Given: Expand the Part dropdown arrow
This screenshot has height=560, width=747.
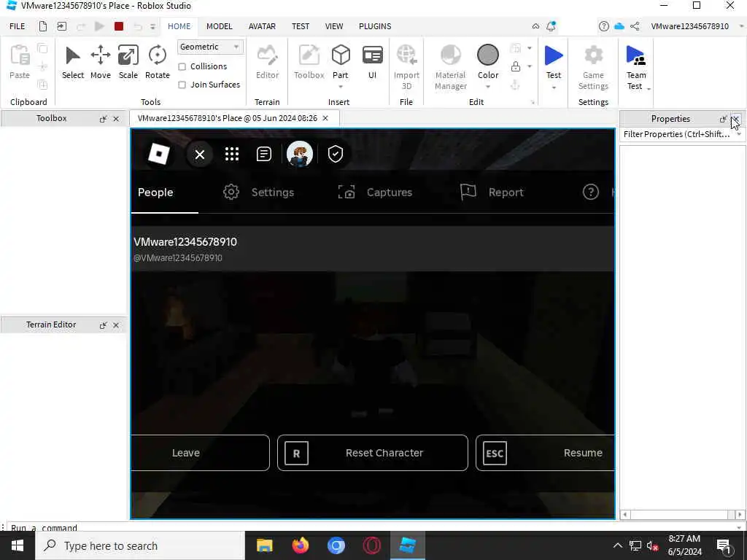Looking at the screenshot, I should tap(341, 87).
